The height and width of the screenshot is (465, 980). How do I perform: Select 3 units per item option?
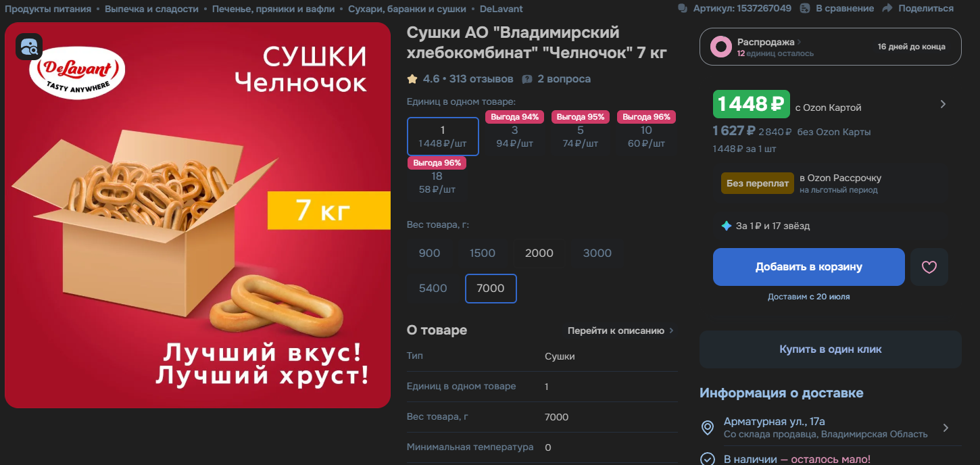[514, 137]
